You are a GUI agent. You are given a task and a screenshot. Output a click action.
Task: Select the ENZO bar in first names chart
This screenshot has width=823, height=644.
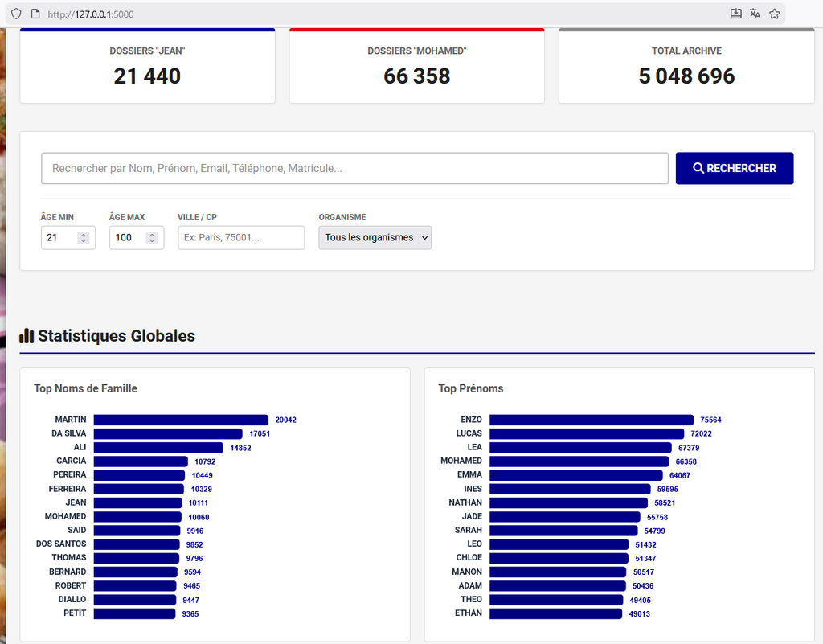(x=591, y=420)
